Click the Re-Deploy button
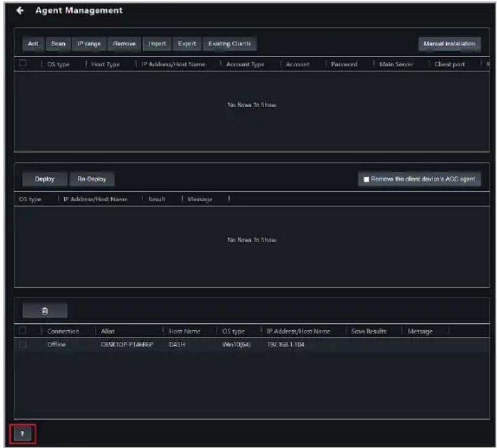 coord(91,179)
